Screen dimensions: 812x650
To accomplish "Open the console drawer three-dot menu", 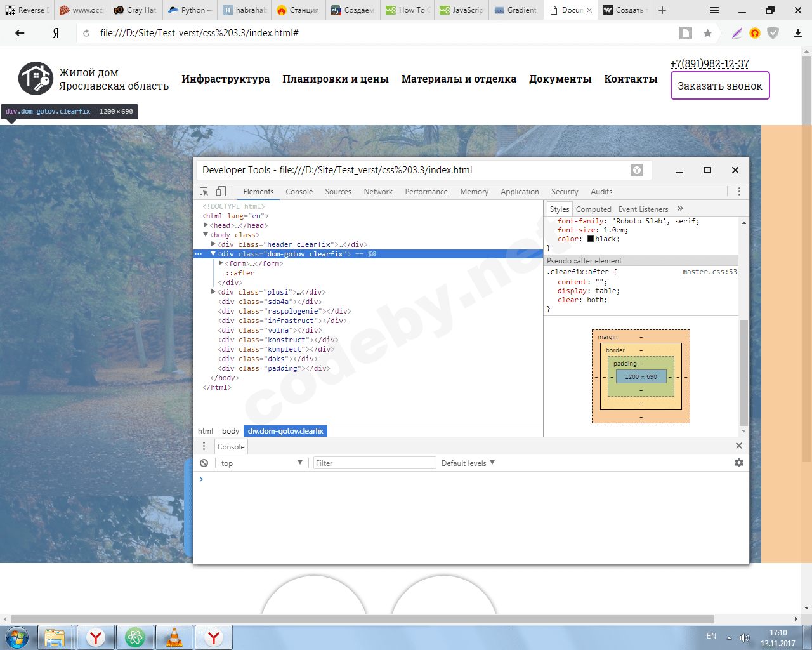I will tap(204, 446).
